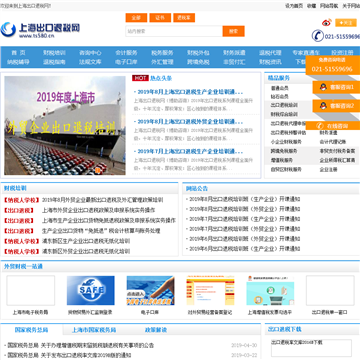
Task: Click the orange +关注 follow button
Action: coord(346,23)
